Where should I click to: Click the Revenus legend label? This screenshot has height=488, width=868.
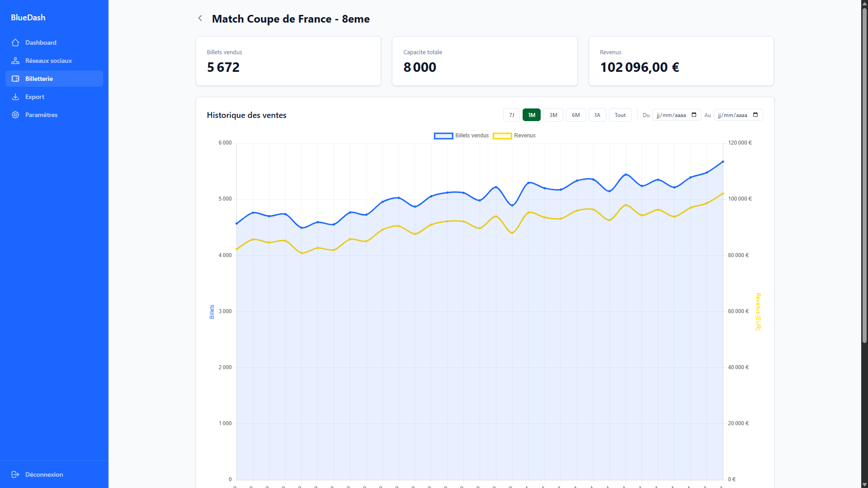tap(524, 136)
